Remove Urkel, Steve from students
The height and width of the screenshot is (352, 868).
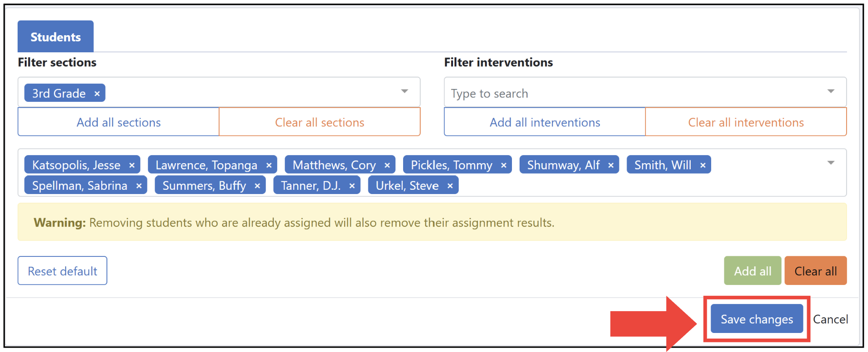pyautogui.click(x=450, y=186)
